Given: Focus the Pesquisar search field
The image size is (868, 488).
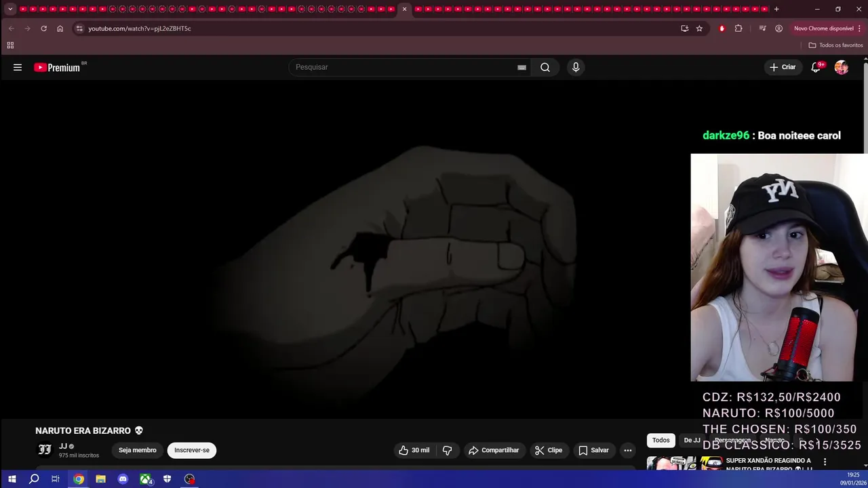Looking at the screenshot, I should coord(403,67).
